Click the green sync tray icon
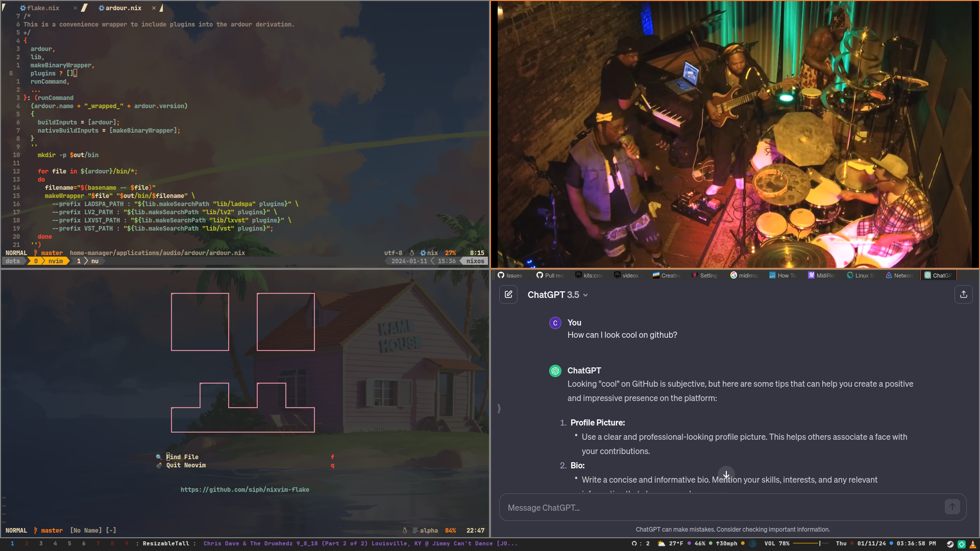The height and width of the screenshot is (551, 980). [x=961, y=544]
